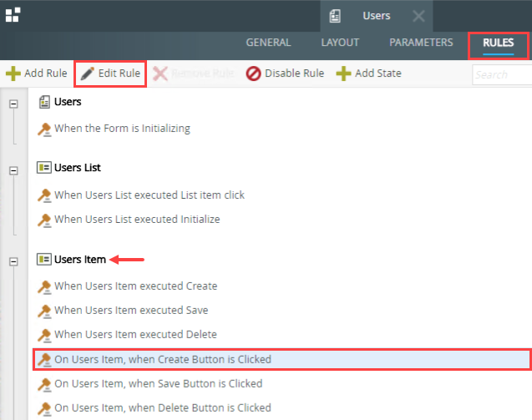The height and width of the screenshot is (420, 532).
Task: Close the Users tab
Action: point(418,16)
